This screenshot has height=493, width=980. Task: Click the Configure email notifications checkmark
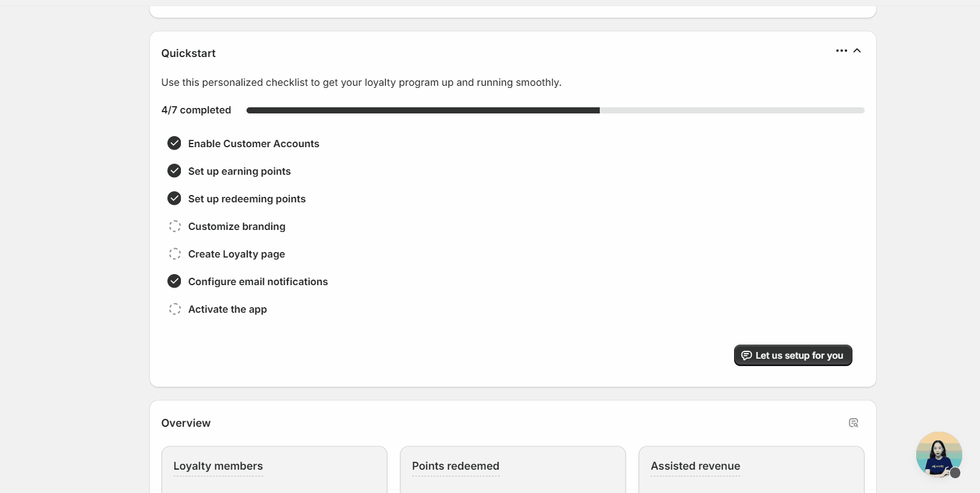tap(174, 281)
